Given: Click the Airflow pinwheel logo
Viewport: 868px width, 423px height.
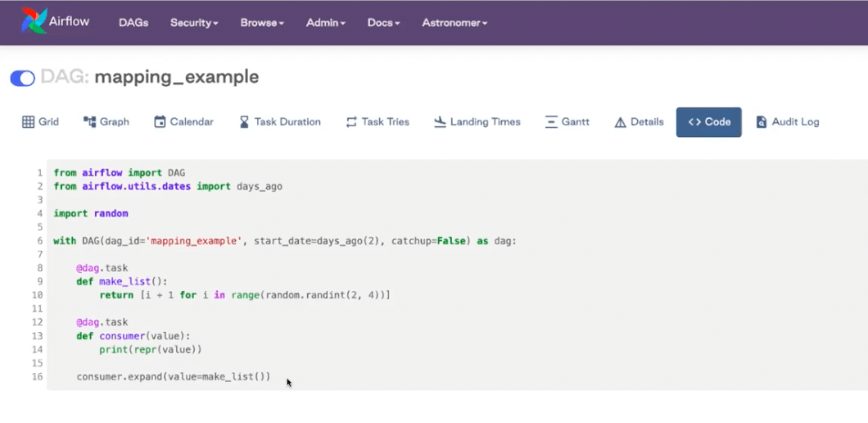Looking at the screenshot, I should pos(34,22).
